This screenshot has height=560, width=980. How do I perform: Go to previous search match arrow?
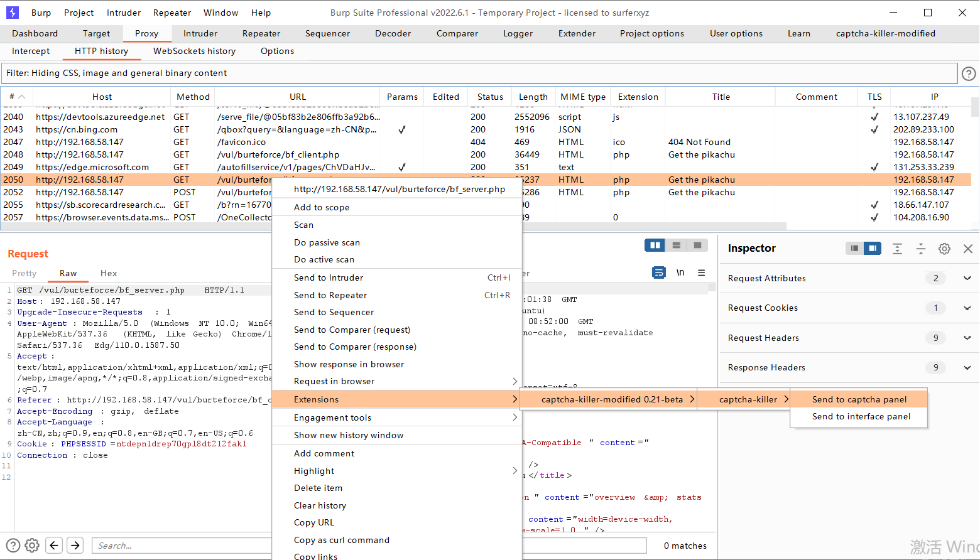tap(55, 545)
